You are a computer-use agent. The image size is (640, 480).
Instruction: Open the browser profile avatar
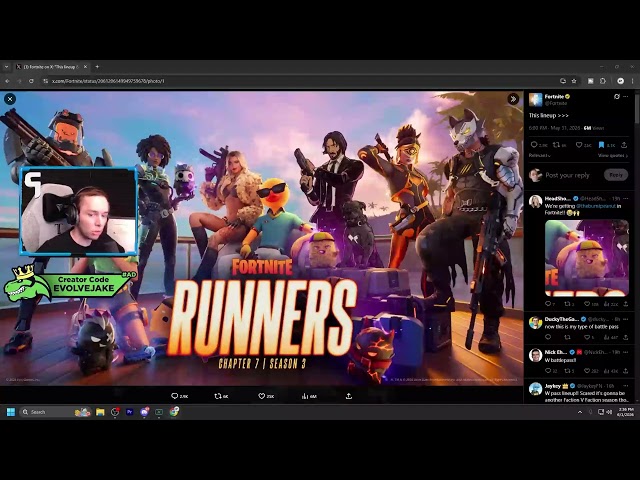620,81
